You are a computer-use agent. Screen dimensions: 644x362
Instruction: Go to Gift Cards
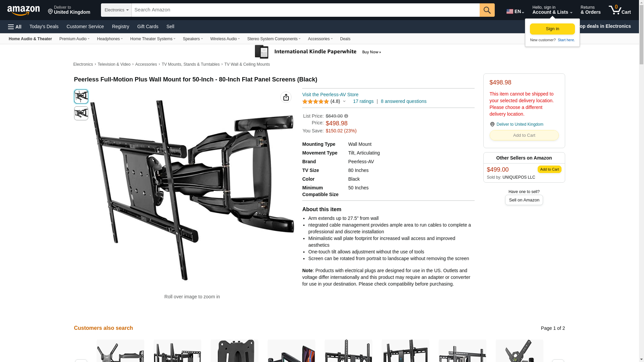point(148,26)
